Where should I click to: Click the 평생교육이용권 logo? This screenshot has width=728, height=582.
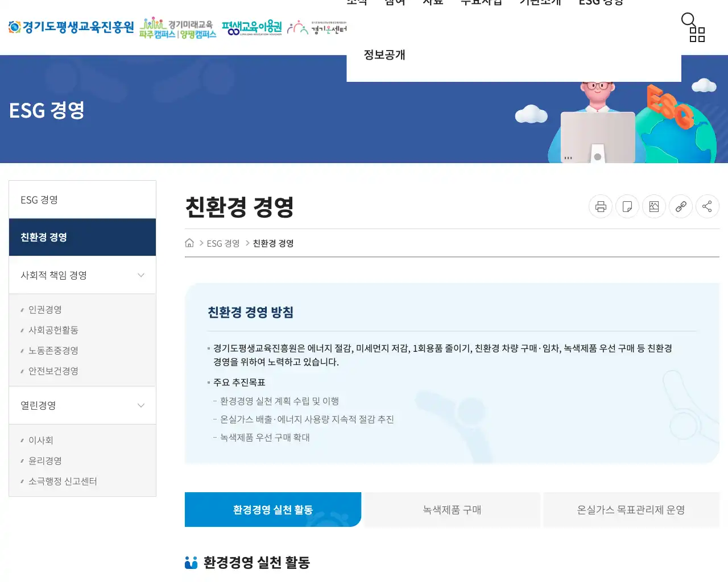coord(252,27)
